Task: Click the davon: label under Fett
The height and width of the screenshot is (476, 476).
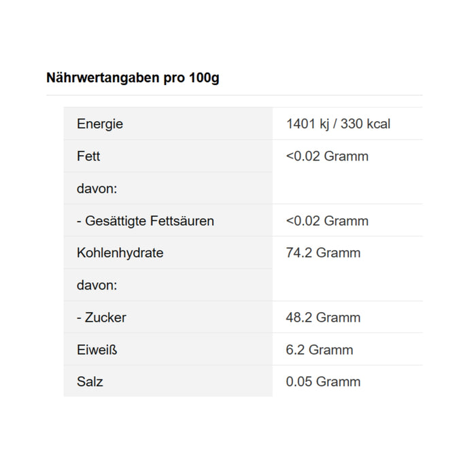Action: [97, 188]
